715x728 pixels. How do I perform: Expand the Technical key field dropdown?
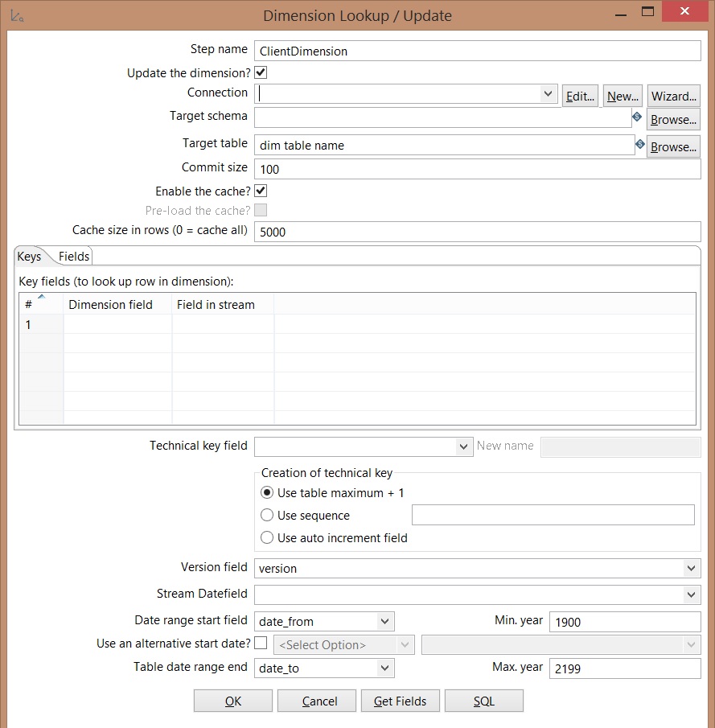(463, 446)
